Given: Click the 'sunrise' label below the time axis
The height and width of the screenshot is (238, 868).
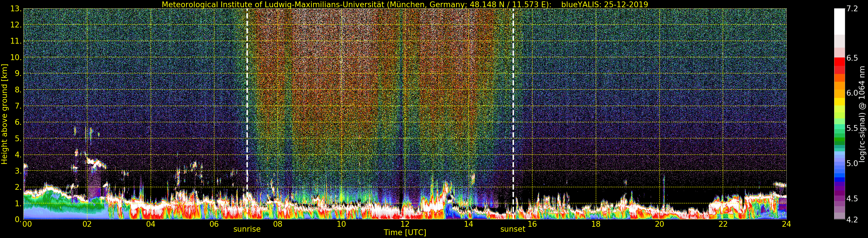Looking at the screenshot, I should tap(247, 229).
